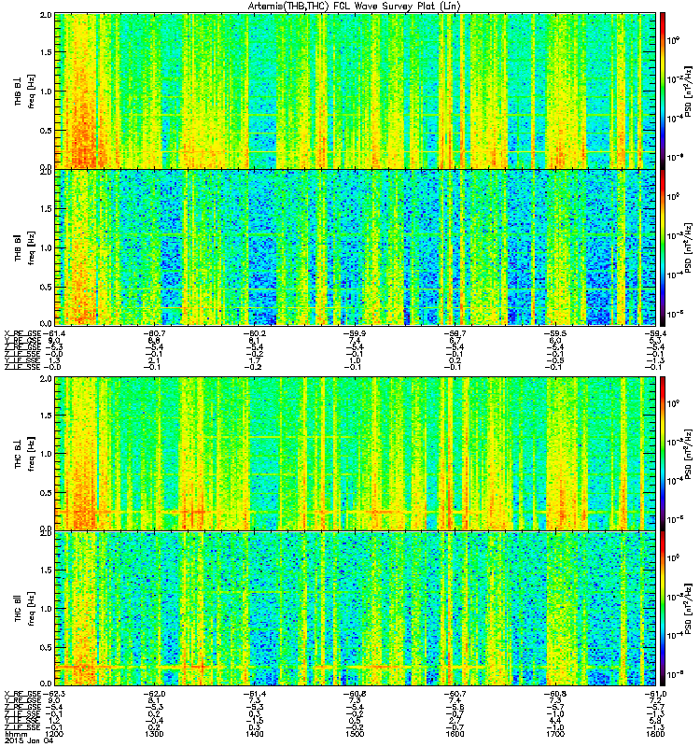Click the -59.9 X_RE_GSE value under THB

click(355, 333)
